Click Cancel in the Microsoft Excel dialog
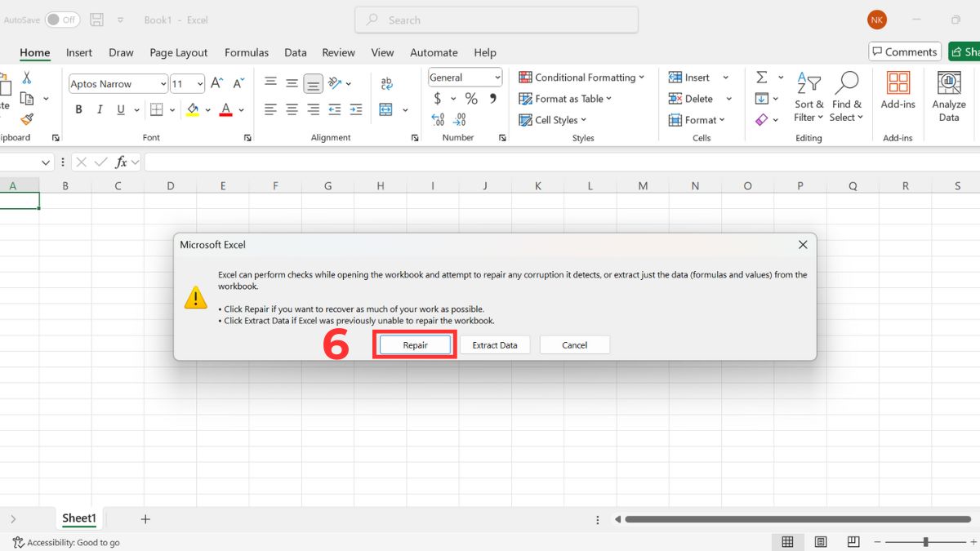This screenshot has width=980, height=551. [575, 345]
